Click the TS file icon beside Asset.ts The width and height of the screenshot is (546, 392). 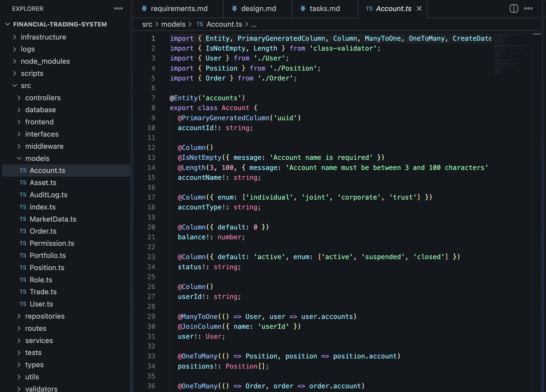(23, 183)
